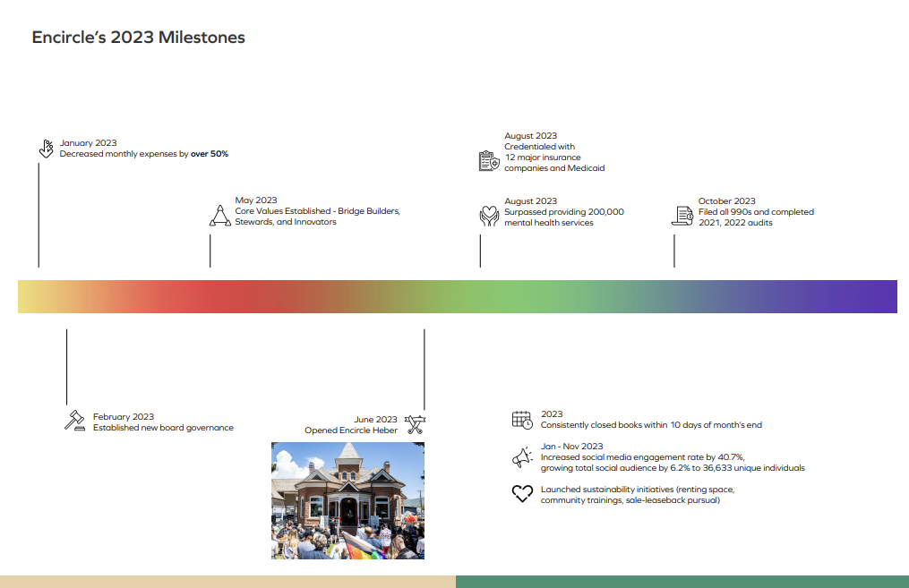909x588 pixels.
Task: Click the "Jan - Nov 2023" label
Action: (571, 447)
